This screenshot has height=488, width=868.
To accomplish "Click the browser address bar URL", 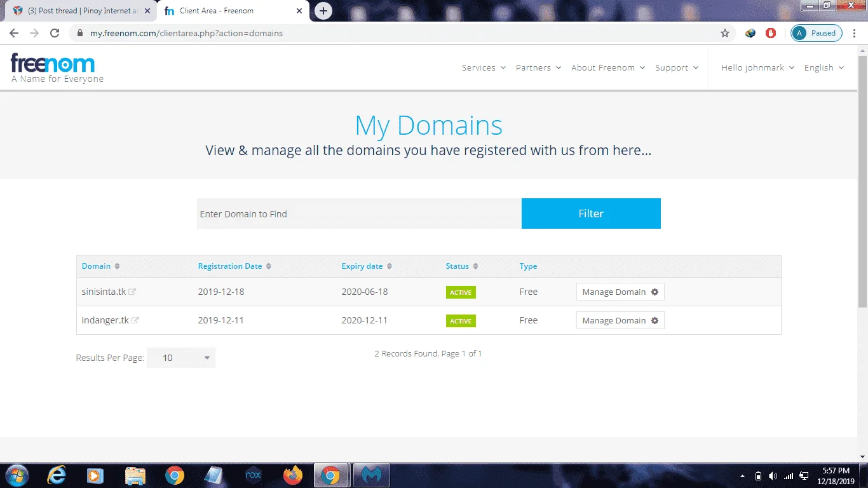I will pyautogui.click(x=186, y=33).
